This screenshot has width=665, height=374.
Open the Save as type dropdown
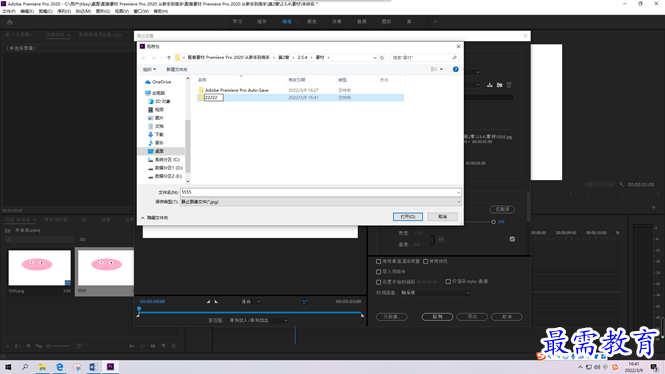pyautogui.click(x=458, y=202)
